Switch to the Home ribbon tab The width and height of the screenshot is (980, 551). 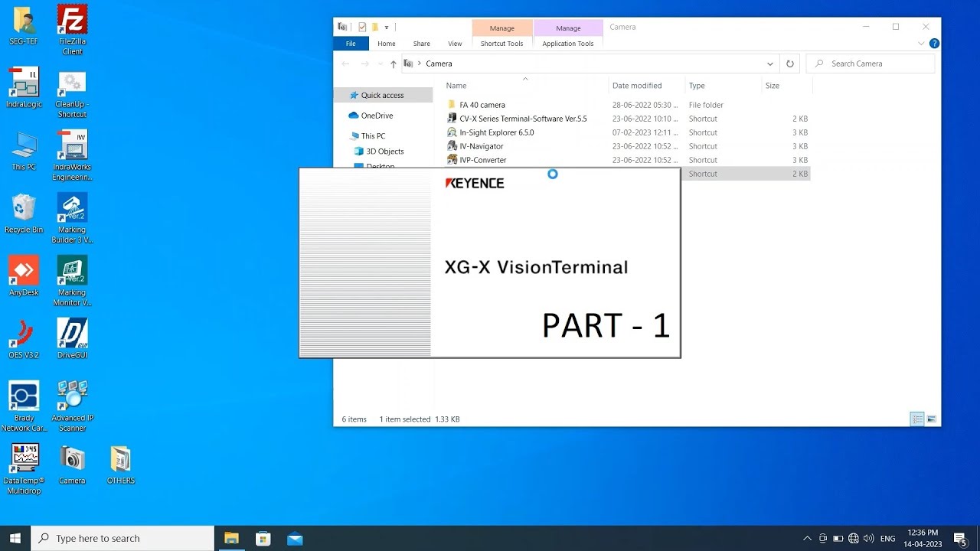pos(387,44)
